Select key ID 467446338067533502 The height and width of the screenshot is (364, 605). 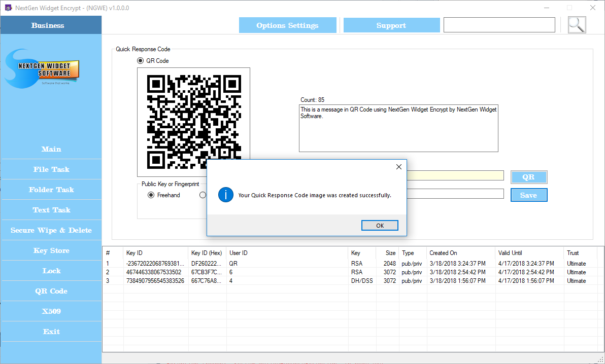[154, 272]
